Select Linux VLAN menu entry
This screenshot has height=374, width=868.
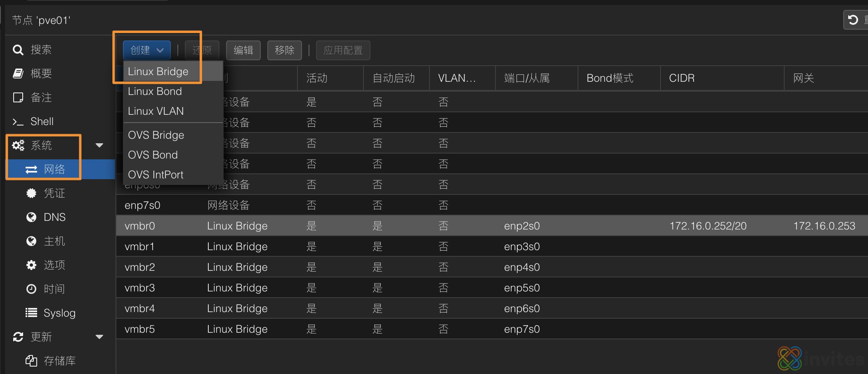(x=156, y=111)
